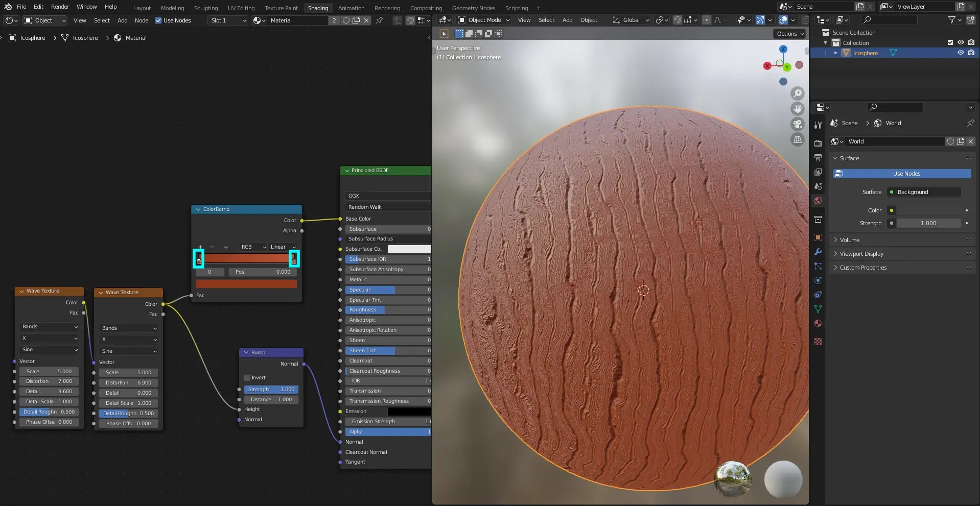
Task: Enable Invert checkbox in Bump node
Action: tap(248, 378)
